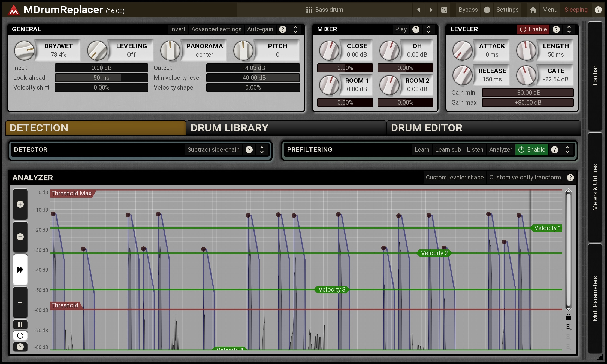Collapse General panel arrows
Image resolution: width=607 pixels, height=364 pixels.
tap(295, 29)
